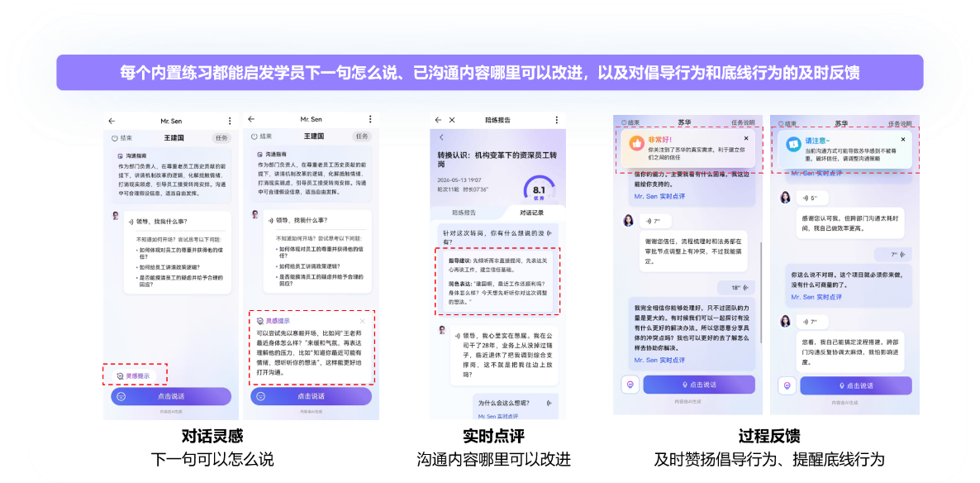Dismiss the 请注意 warning notification
The height and width of the screenshot is (483, 980).
coord(902,139)
